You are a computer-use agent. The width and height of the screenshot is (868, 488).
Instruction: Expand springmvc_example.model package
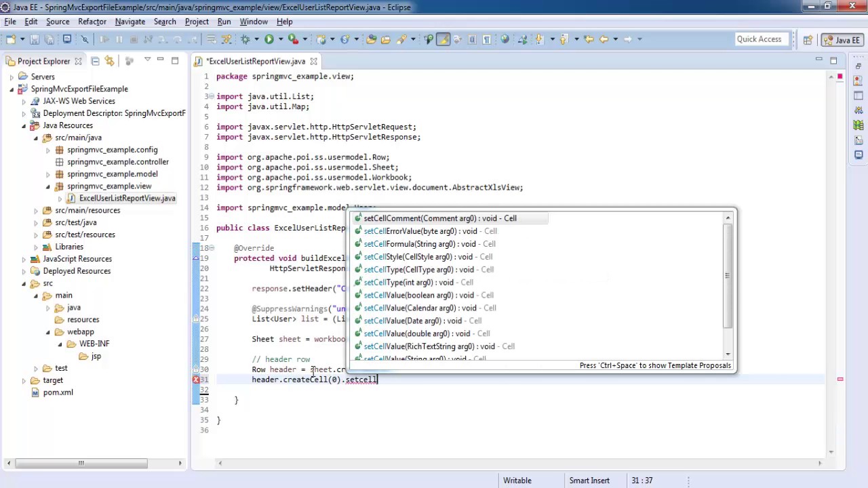click(48, 175)
